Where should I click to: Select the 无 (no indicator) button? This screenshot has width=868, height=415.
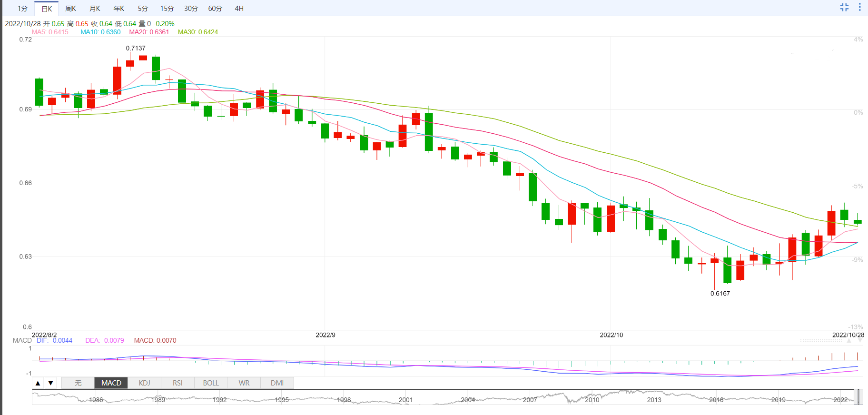point(78,383)
